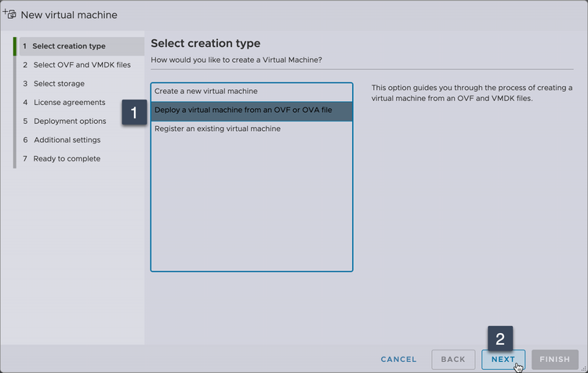Choose Create a new virtual machine option
This screenshot has width=588, height=373.
pos(206,92)
